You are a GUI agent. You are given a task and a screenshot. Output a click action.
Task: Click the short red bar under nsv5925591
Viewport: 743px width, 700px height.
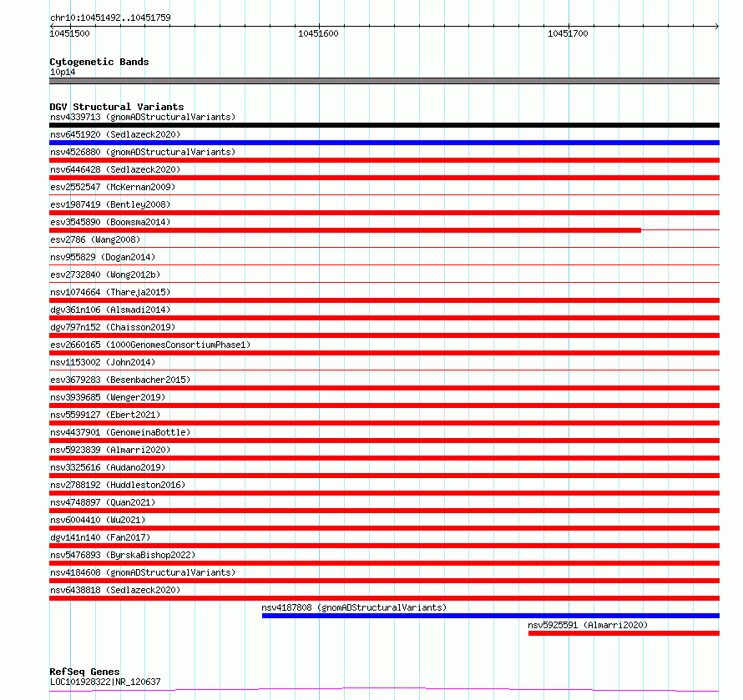(x=624, y=633)
